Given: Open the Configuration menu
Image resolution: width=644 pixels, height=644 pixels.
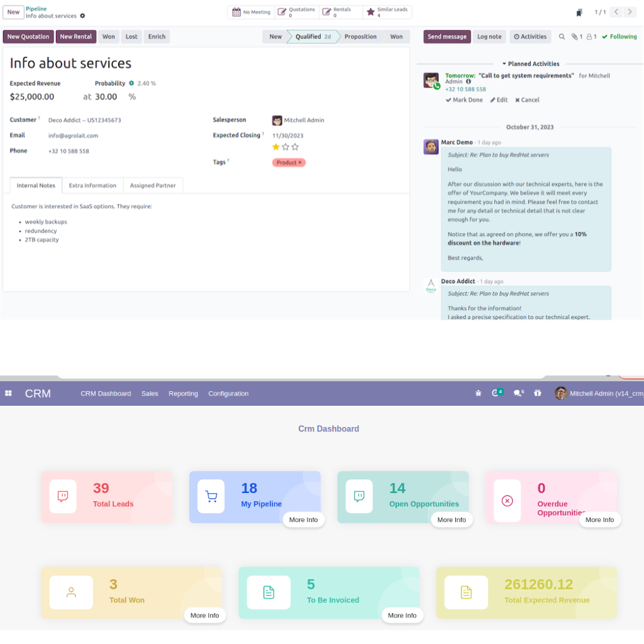Looking at the screenshot, I should pyautogui.click(x=228, y=394).
